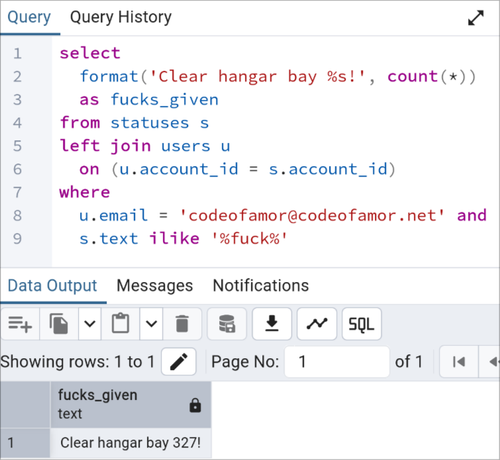Select the fucks_given column header
This screenshot has width=500, height=460.
point(131,405)
